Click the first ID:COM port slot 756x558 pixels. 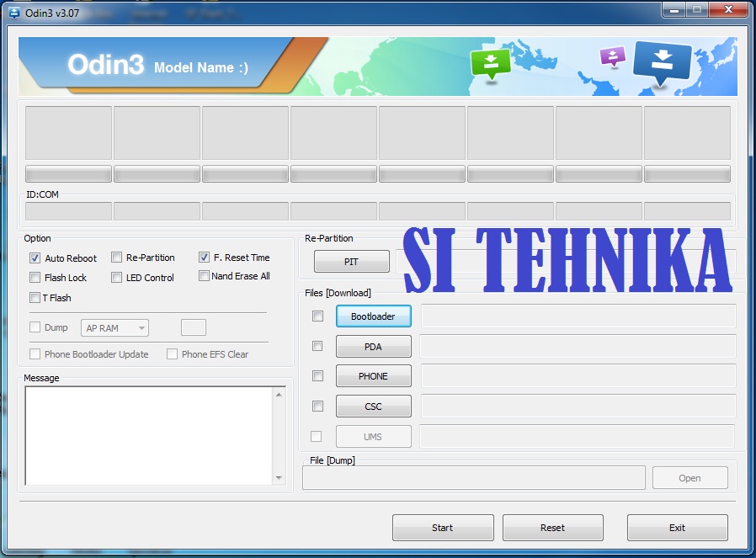point(68,211)
